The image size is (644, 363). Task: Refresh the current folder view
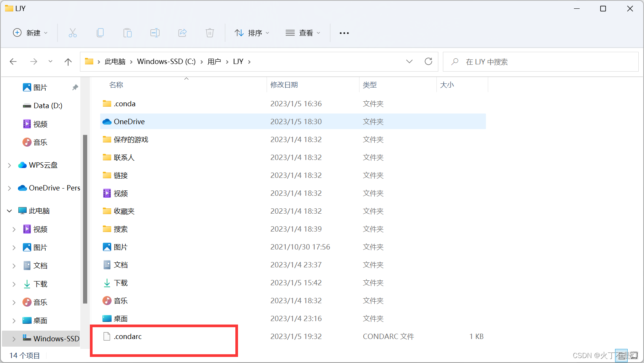pos(428,61)
